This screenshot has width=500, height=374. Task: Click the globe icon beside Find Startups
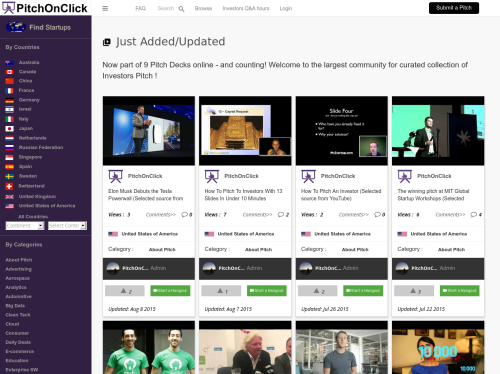[16, 27]
